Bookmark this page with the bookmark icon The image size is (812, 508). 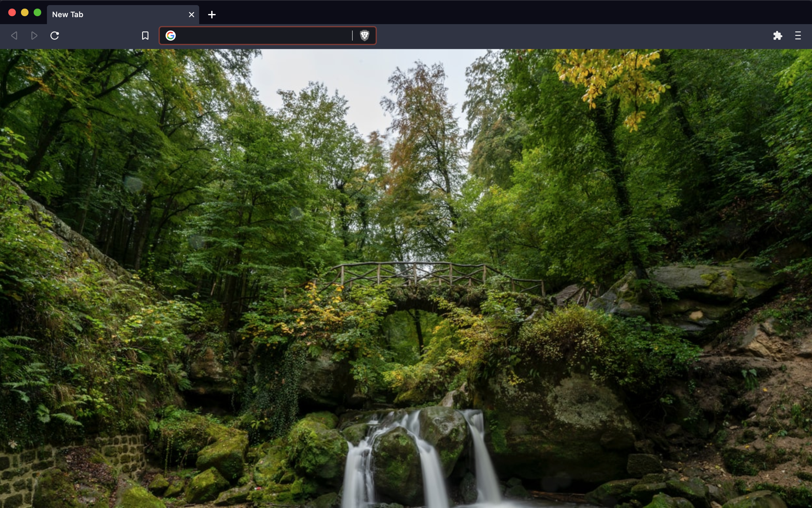[x=145, y=35]
